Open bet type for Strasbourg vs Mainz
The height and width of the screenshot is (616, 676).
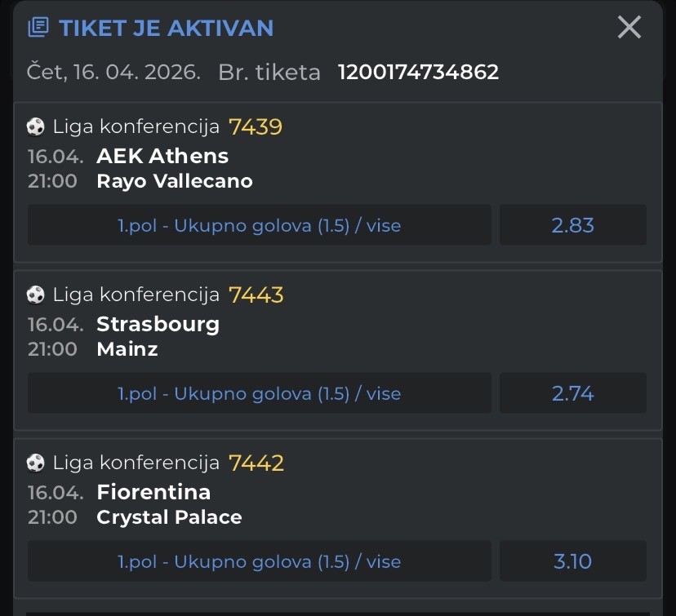point(260,393)
